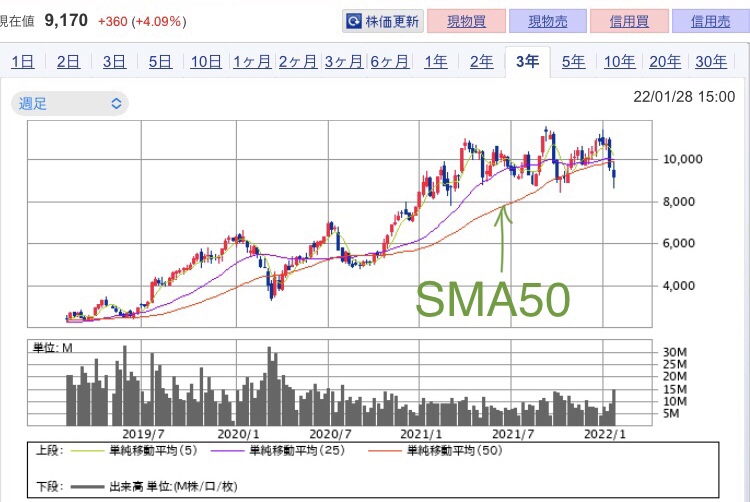Switch chart period to 10日
The image size is (750, 502).
pos(206,62)
